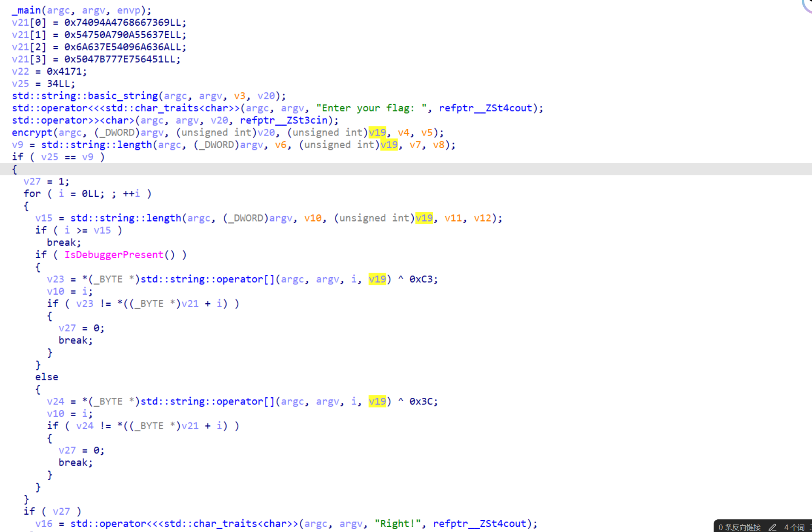Click the _main function call at top

pos(26,10)
